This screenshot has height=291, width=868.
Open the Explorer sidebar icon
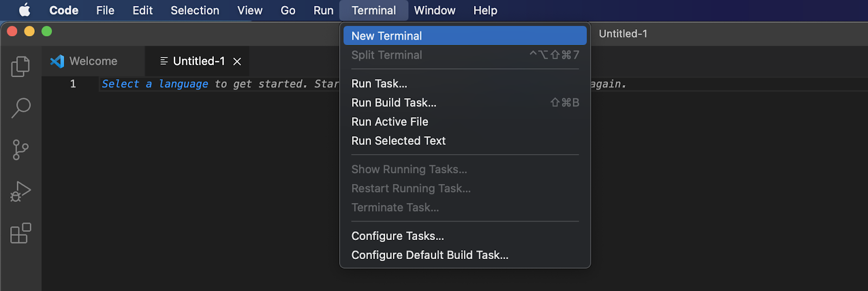(x=21, y=66)
